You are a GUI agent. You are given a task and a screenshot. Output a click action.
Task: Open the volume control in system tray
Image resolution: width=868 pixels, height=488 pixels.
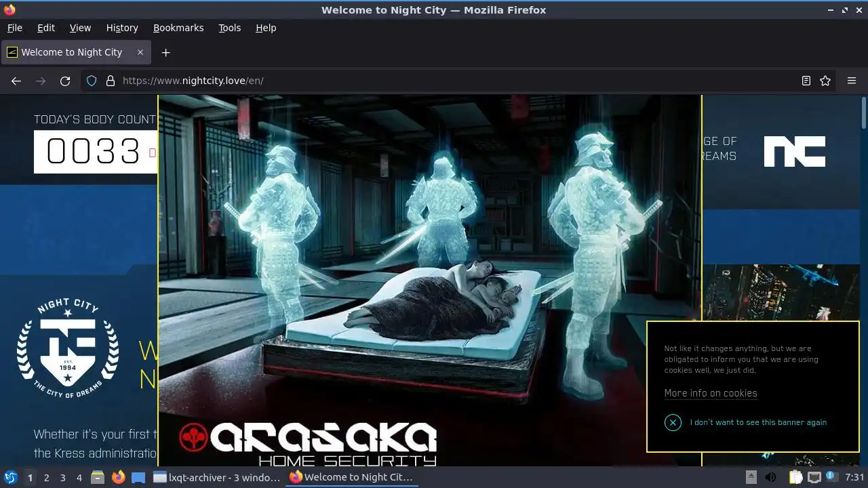tap(770, 477)
